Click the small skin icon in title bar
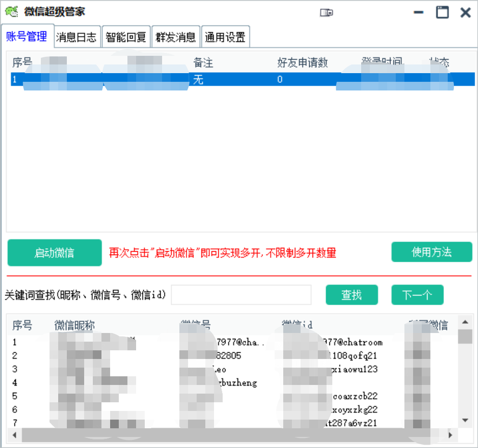This screenshot has height=448, width=478. tap(327, 13)
